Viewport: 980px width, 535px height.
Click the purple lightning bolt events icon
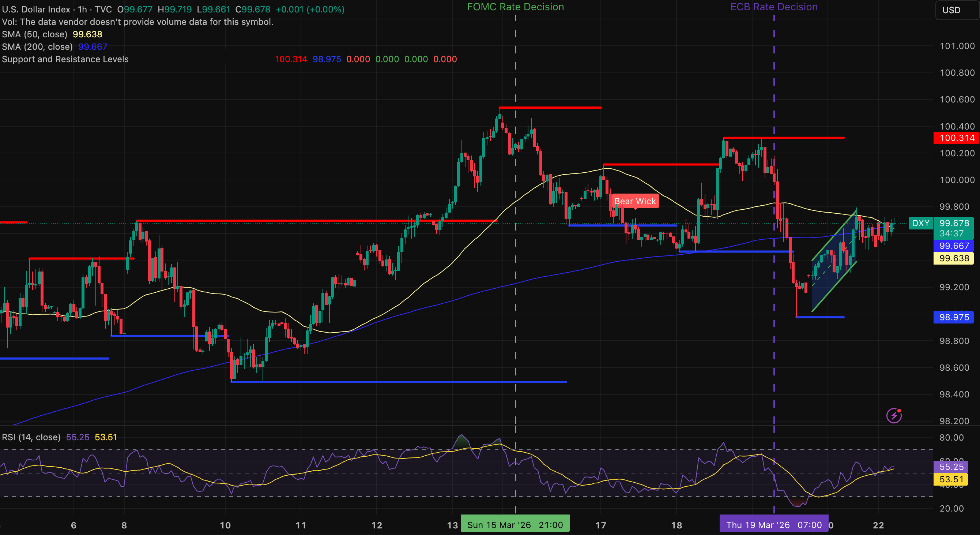[x=893, y=415]
